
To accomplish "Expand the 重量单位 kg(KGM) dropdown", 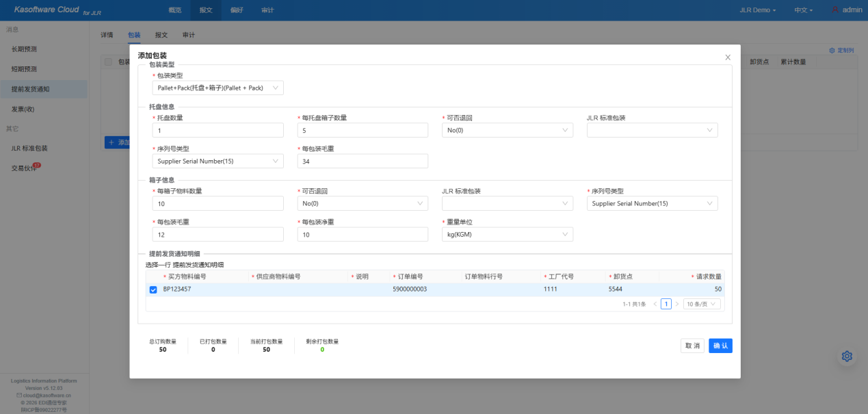I will click(x=507, y=234).
